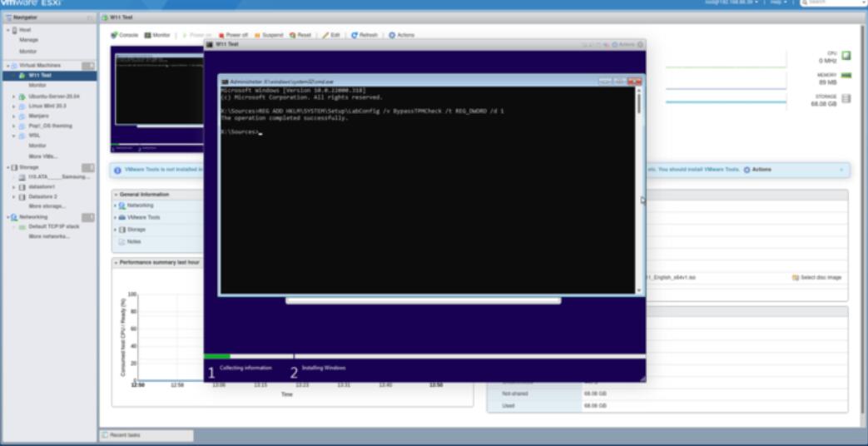The image size is (868, 446).
Task: Click the Storage icon in Navigator
Action: [x=14, y=167]
